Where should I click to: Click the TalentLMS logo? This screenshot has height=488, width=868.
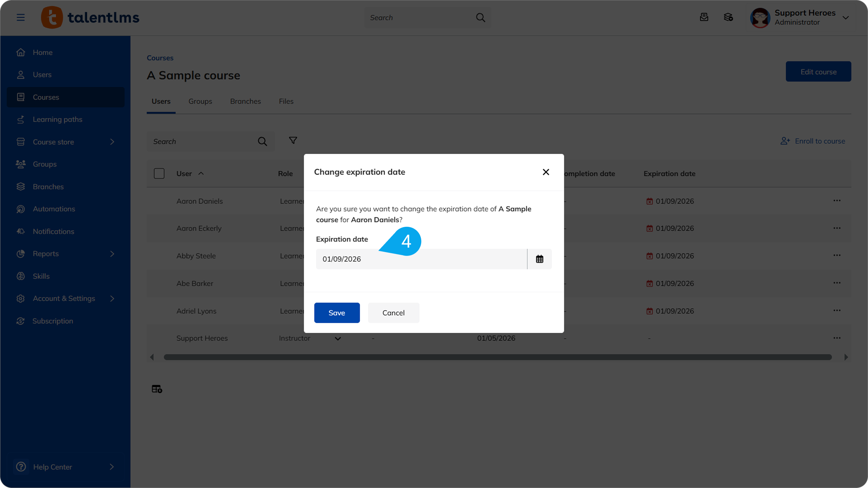[90, 17]
